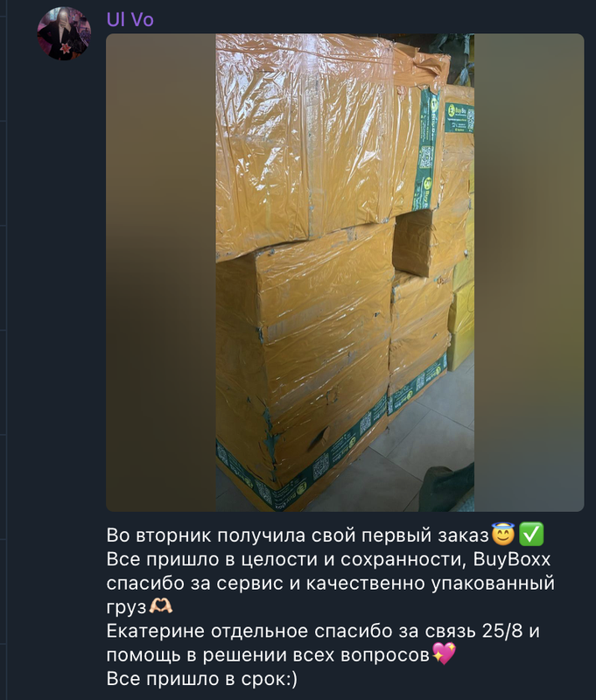Click the green checkmark emoji
This screenshot has height=700, width=596.
(x=531, y=534)
